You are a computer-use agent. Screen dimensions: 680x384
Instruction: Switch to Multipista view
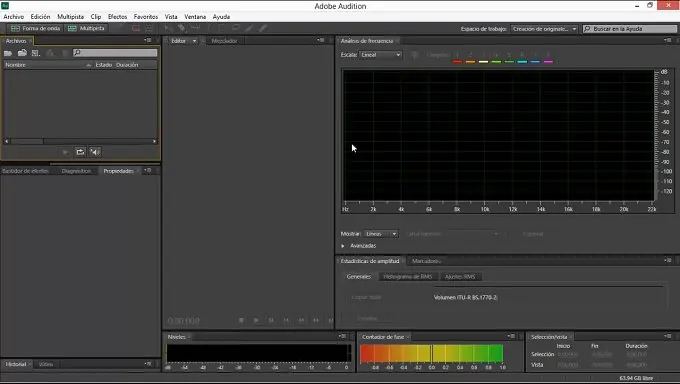[86, 28]
